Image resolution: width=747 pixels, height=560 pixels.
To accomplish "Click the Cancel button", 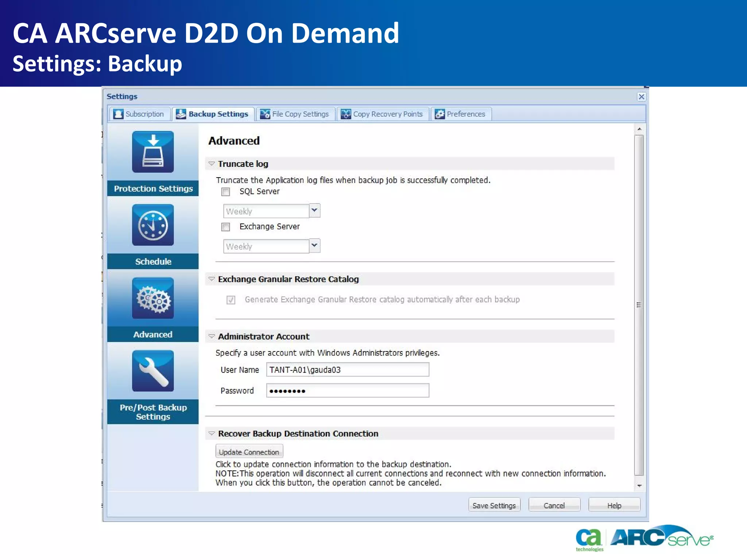I will coord(554,505).
